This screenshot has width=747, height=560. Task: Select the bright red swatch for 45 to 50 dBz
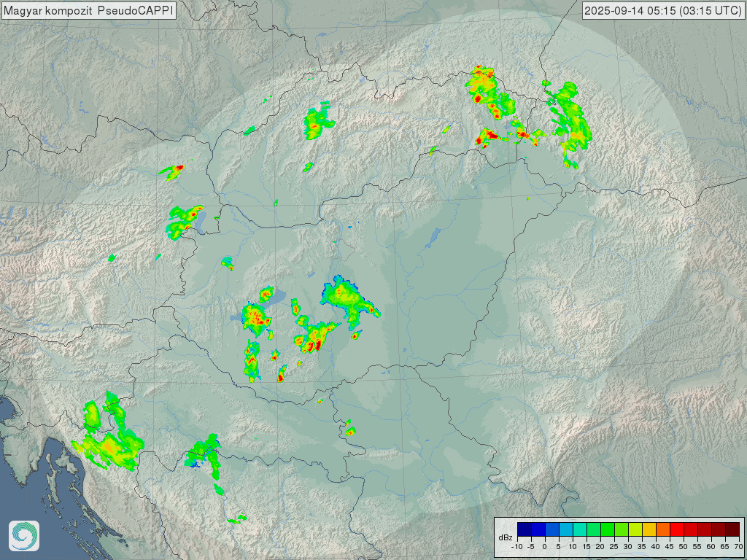coord(677,529)
